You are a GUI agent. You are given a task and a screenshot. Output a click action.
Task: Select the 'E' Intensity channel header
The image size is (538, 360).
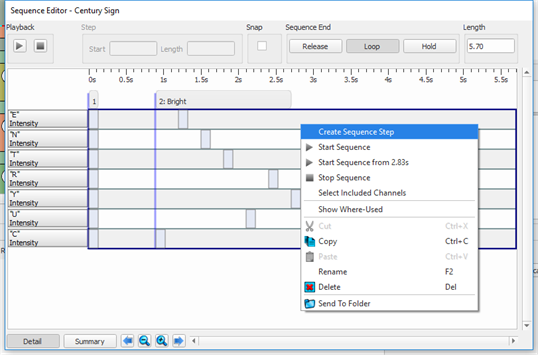(48, 119)
